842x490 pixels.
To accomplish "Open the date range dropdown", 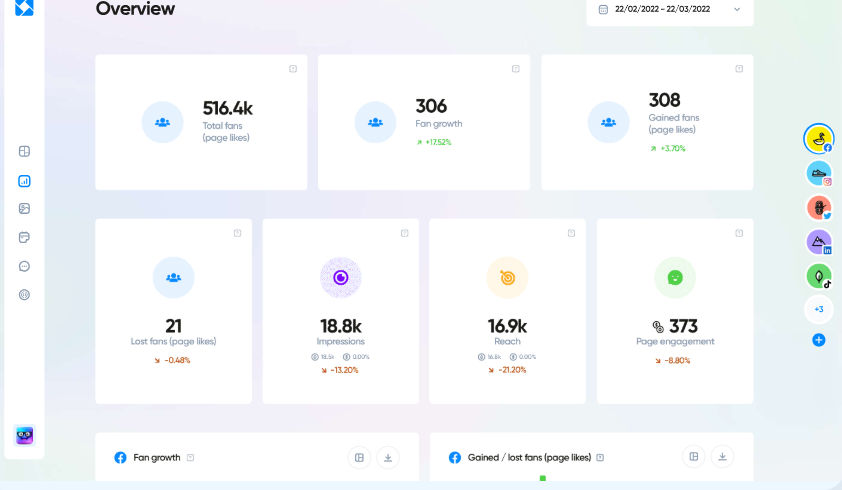I will tap(669, 9).
